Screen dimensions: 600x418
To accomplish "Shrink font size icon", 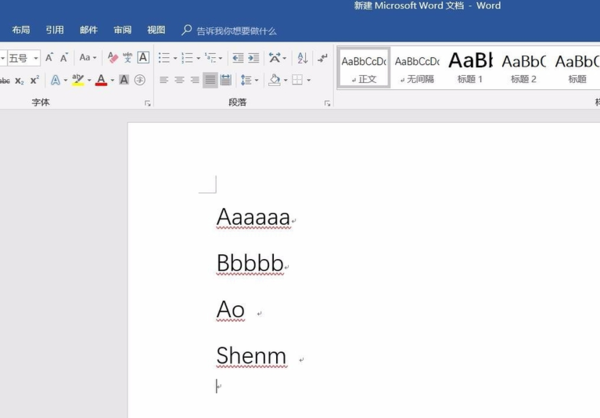I will point(64,58).
